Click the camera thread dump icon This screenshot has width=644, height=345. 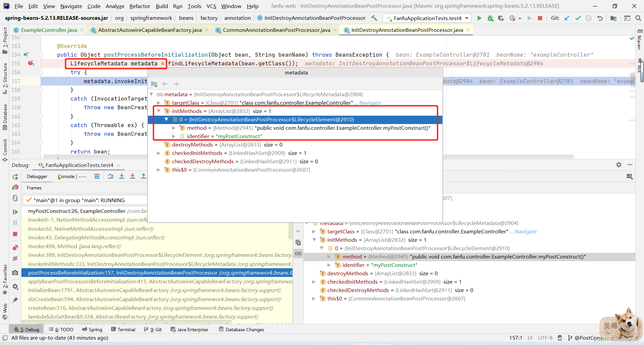point(15,273)
